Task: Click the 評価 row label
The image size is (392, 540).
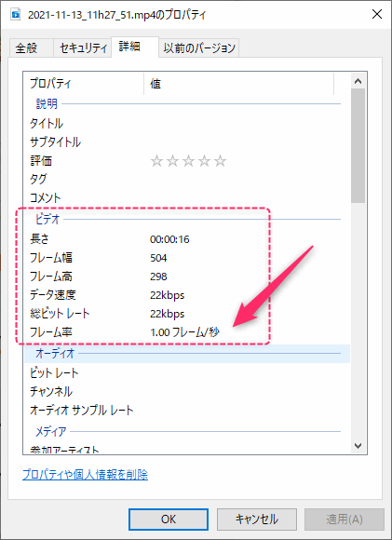Action: [41, 161]
